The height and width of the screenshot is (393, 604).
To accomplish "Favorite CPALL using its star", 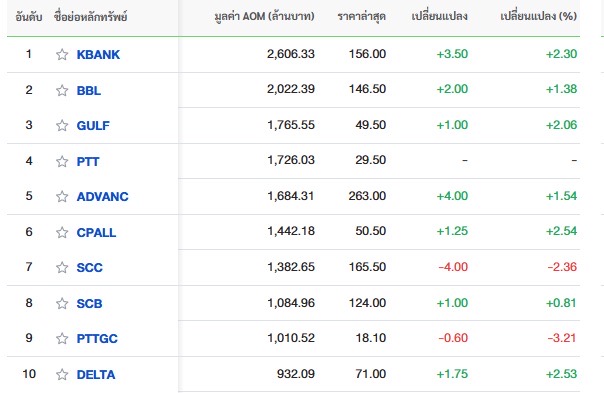I will pos(62,232).
